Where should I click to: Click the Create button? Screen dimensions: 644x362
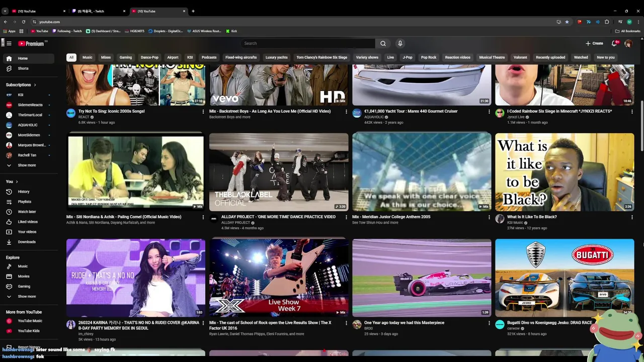594,43
